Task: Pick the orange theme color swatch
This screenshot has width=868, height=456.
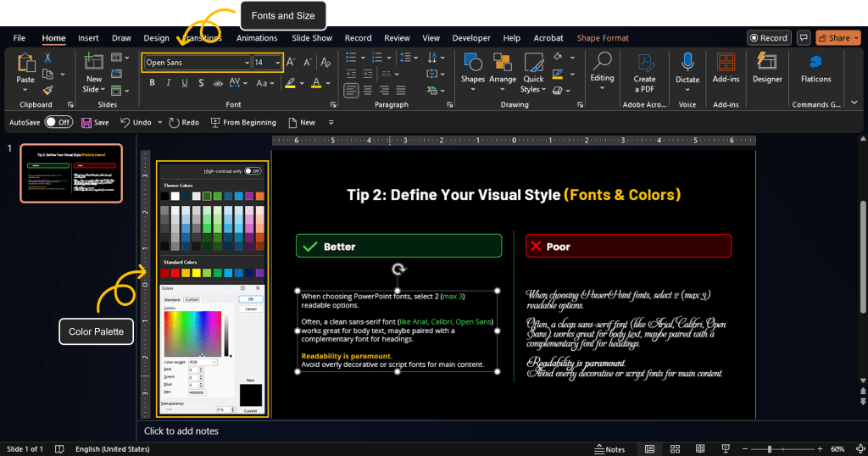Action: pyautogui.click(x=259, y=196)
